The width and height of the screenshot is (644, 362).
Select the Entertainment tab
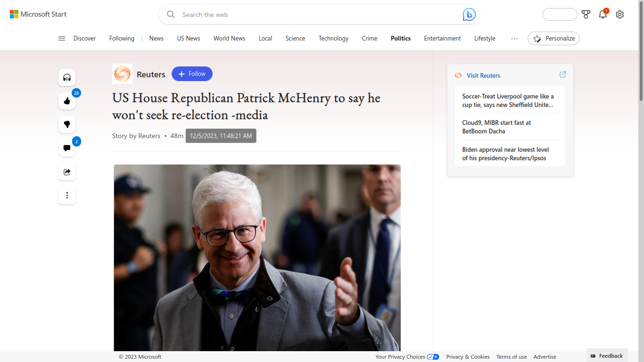point(442,39)
